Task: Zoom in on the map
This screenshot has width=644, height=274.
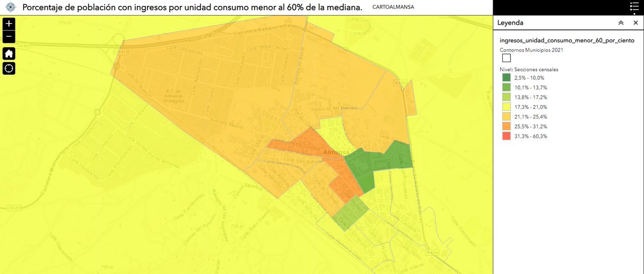Action: pyautogui.click(x=9, y=24)
